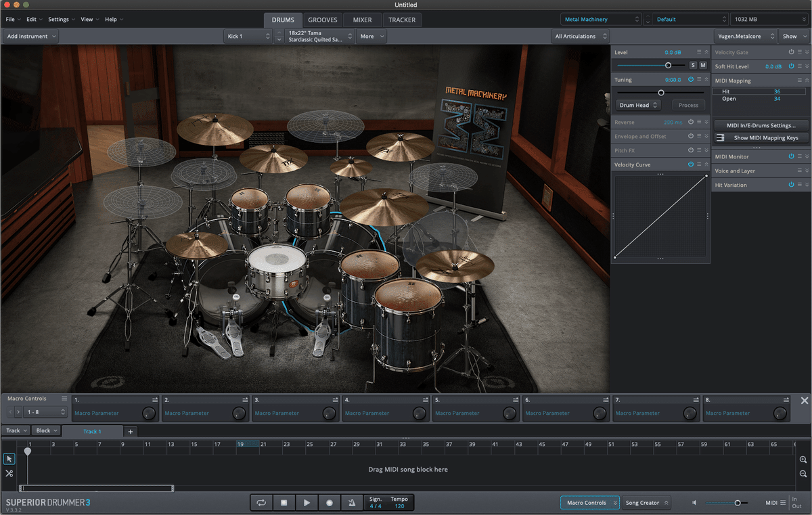Open the All Articulations dropdown
The height and width of the screenshot is (515, 812).
(x=580, y=35)
